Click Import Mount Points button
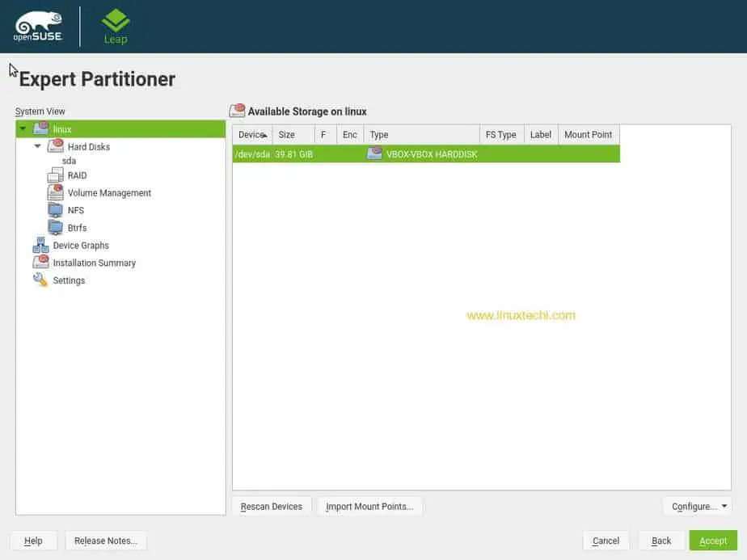Viewport: 747px width, 560px height. [x=369, y=506]
